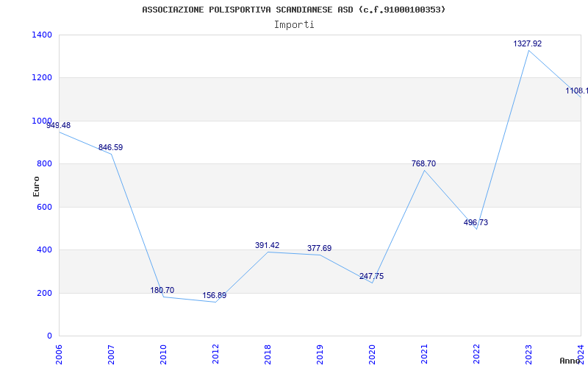
Task: Click the 800 y-axis tick label
Action: tap(45, 163)
